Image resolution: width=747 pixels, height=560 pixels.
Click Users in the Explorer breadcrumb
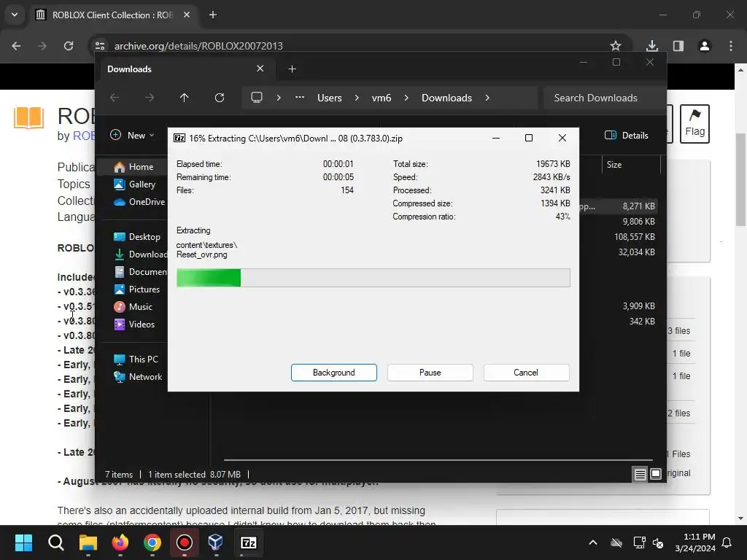[330, 98]
